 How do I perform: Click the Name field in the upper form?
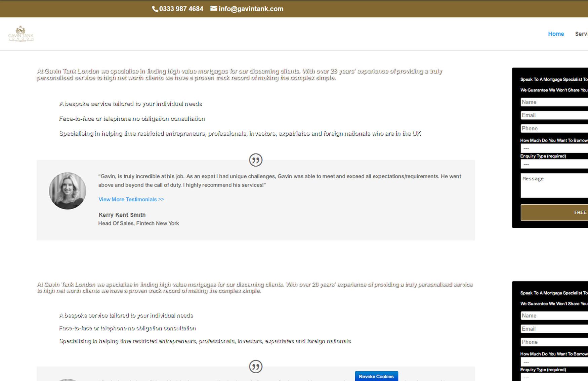pyautogui.click(x=554, y=102)
